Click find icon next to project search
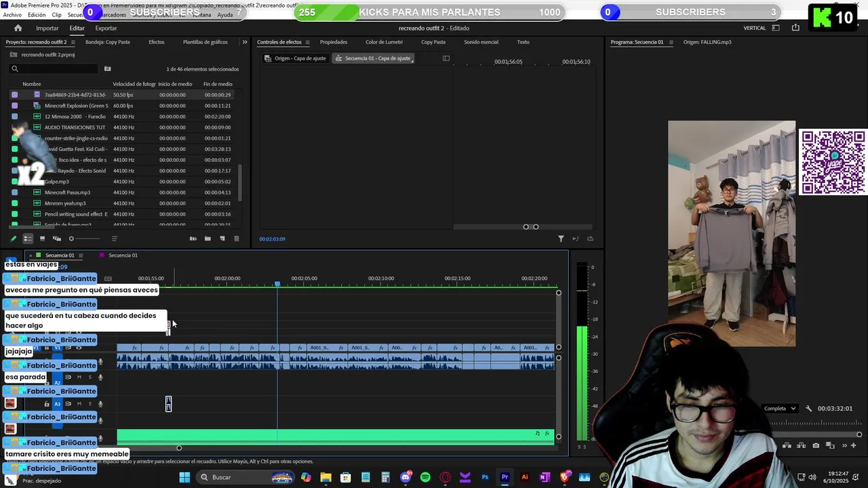Image resolution: width=868 pixels, height=488 pixels. 107,68
